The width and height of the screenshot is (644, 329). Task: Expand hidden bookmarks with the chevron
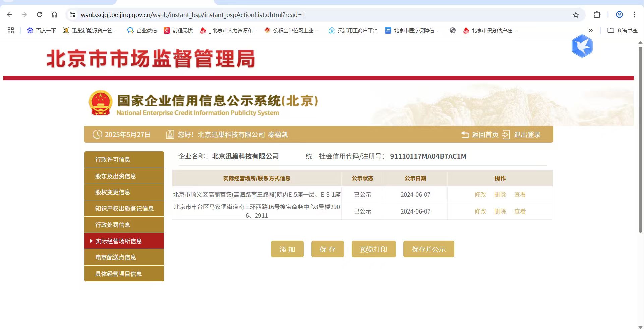tap(591, 30)
